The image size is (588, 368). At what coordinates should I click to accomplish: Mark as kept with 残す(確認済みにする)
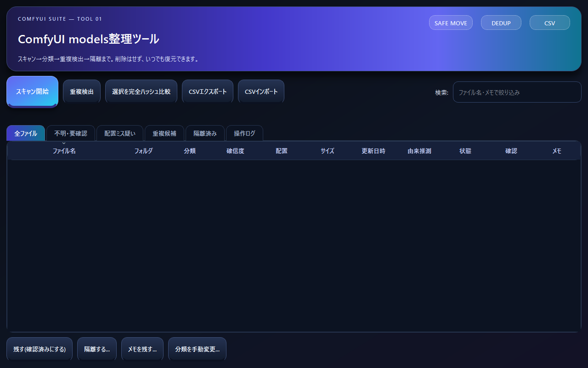[x=40, y=349]
